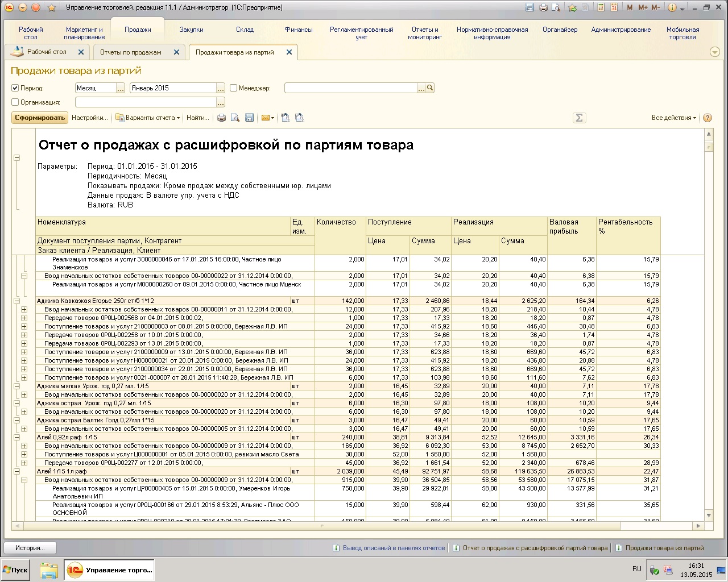Open Настройки... report settings
The height and width of the screenshot is (582, 728).
90,118
